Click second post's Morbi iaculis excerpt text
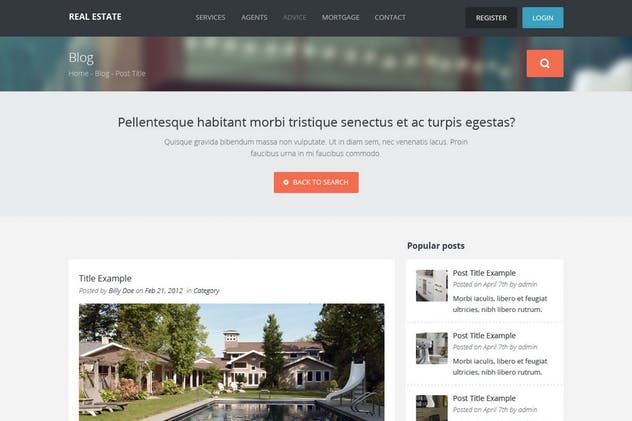 500,367
